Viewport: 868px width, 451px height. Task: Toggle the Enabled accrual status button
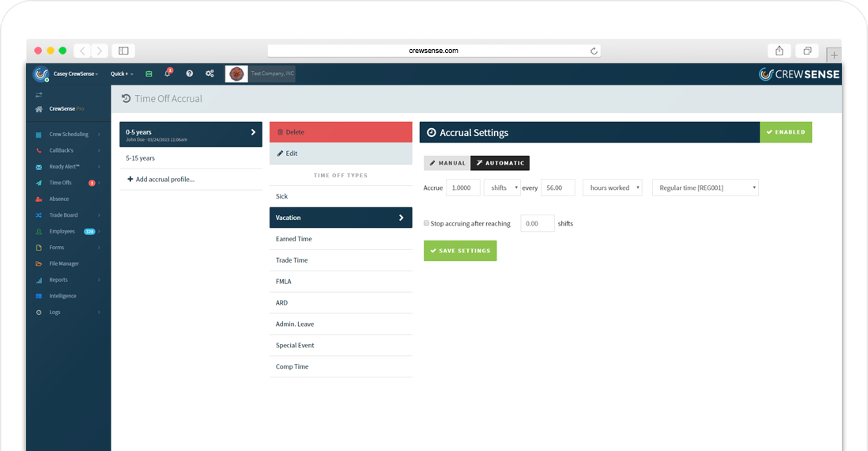pos(786,132)
